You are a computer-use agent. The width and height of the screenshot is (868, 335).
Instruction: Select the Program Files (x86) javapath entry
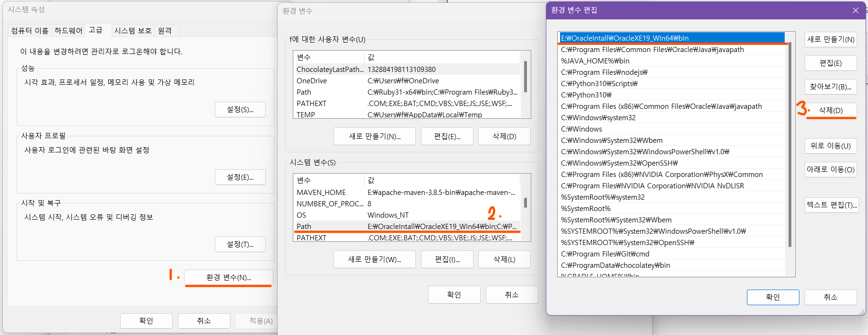coord(672,106)
